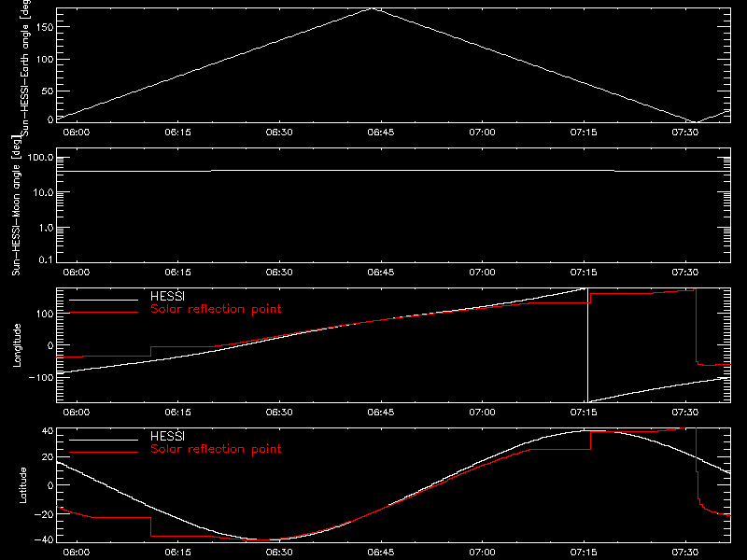Click the Latitude axis title
This screenshot has height=560, width=747.
[x=22, y=484]
